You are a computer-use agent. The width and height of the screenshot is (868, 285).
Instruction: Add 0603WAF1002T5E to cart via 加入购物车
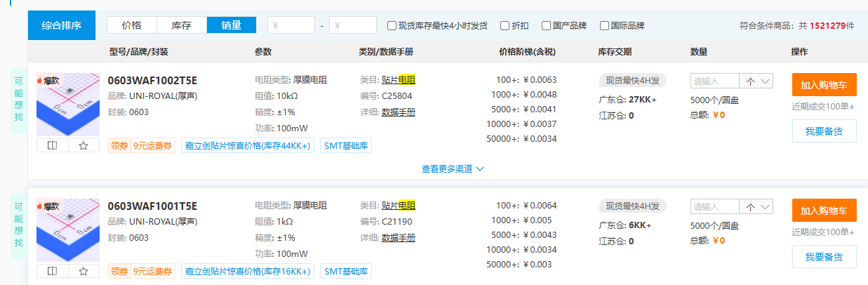824,85
